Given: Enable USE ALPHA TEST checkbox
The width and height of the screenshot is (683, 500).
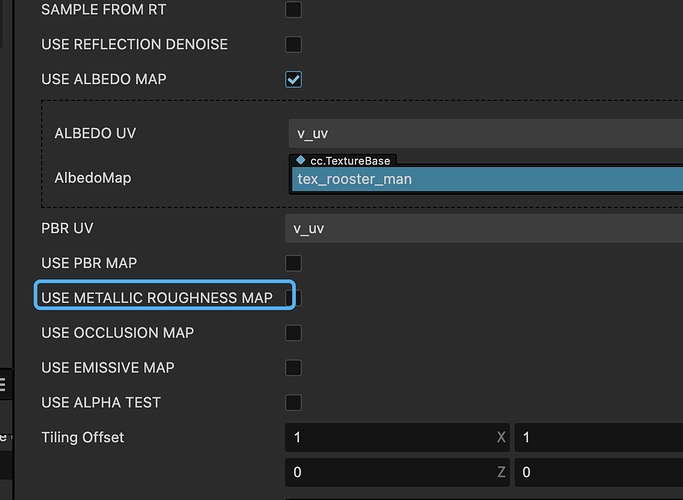Looking at the screenshot, I should click(293, 403).
